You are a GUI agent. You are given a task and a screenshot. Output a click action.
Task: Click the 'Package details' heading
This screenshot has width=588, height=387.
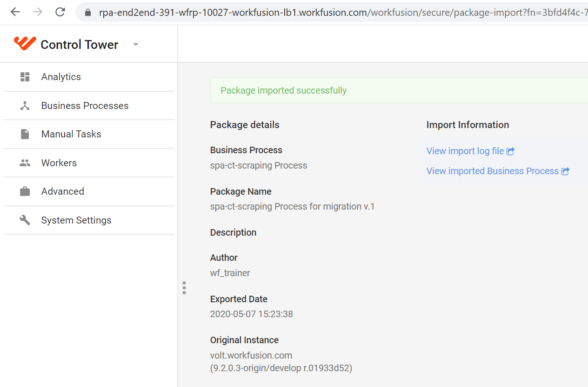tap(245, 125)
